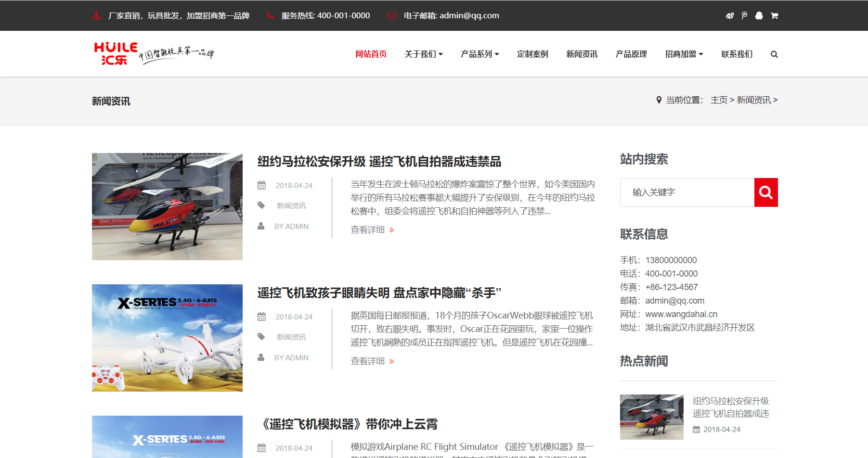This screenshot has height=458, width=868.
Task: Click the envelope icon beside email address
Action: point(392,15)
